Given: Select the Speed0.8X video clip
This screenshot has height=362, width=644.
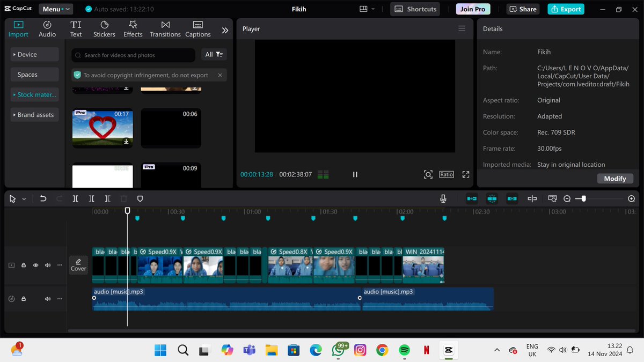Looking at the screenshot, I should coord(290,265).
